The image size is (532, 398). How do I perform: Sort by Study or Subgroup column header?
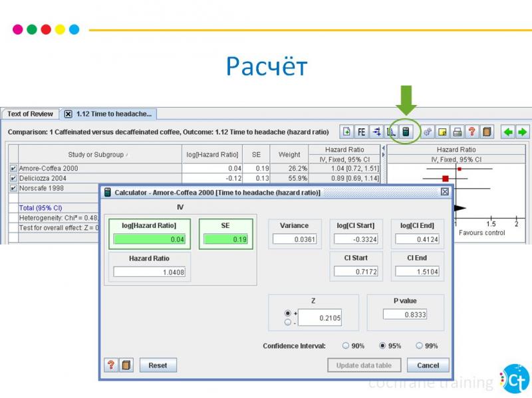[x=97, y=155]
